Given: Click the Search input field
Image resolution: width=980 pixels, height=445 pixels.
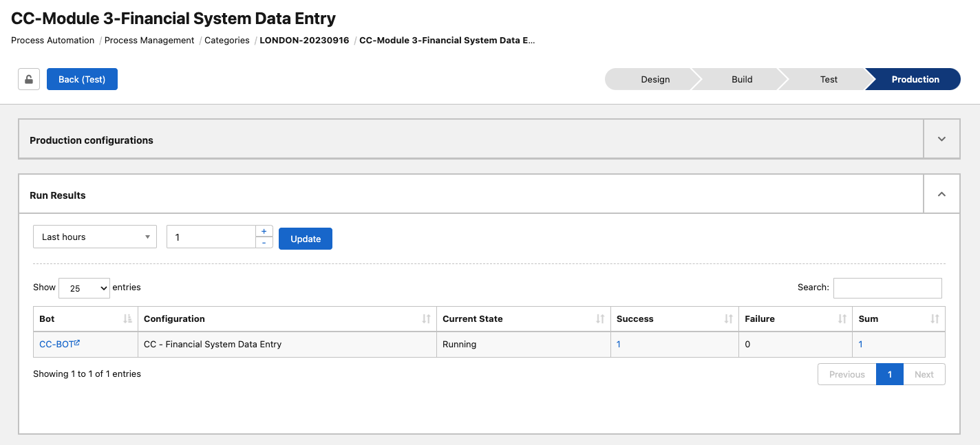Looking at the screenshot, I should click(x=887, y=288).
